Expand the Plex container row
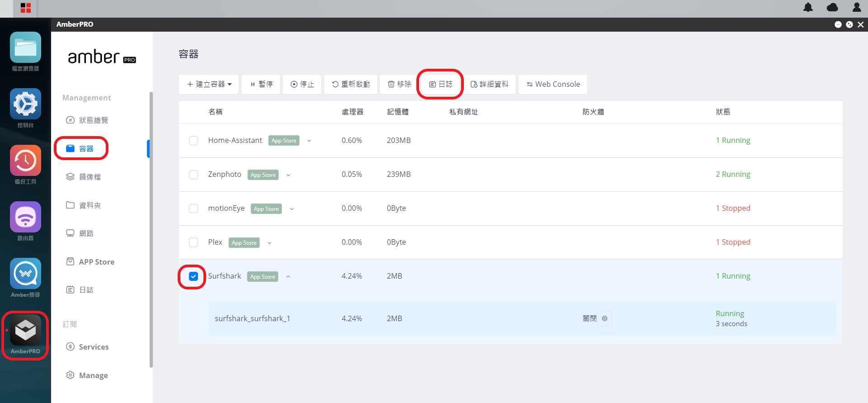This screenshot has width=868, height=403. tap(269, 243)
